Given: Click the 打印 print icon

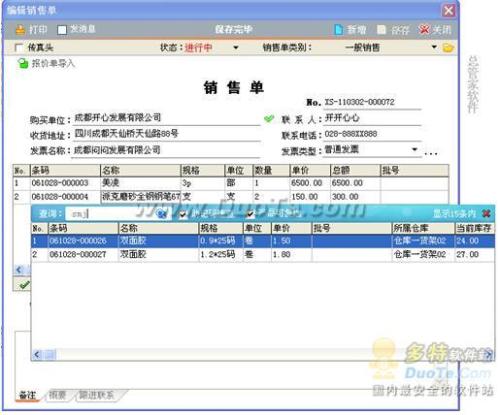Looking at the screenshot, I should tap(20, 30).
